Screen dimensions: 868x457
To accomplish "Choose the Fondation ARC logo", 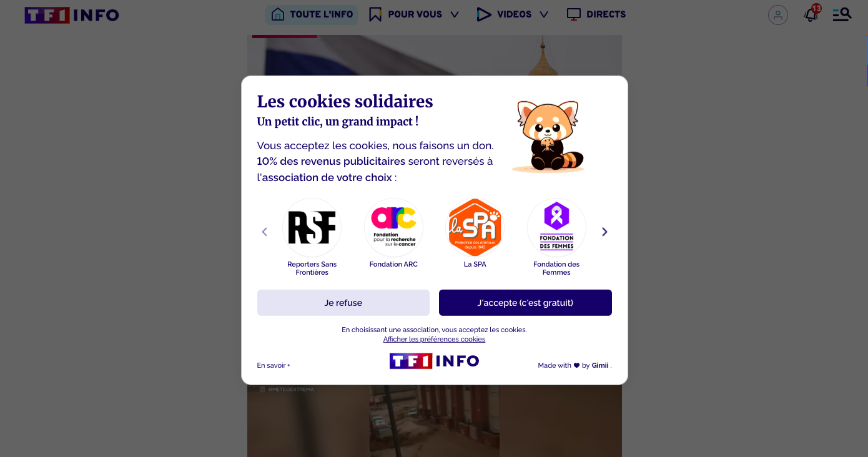I will [x=393, y=227].
